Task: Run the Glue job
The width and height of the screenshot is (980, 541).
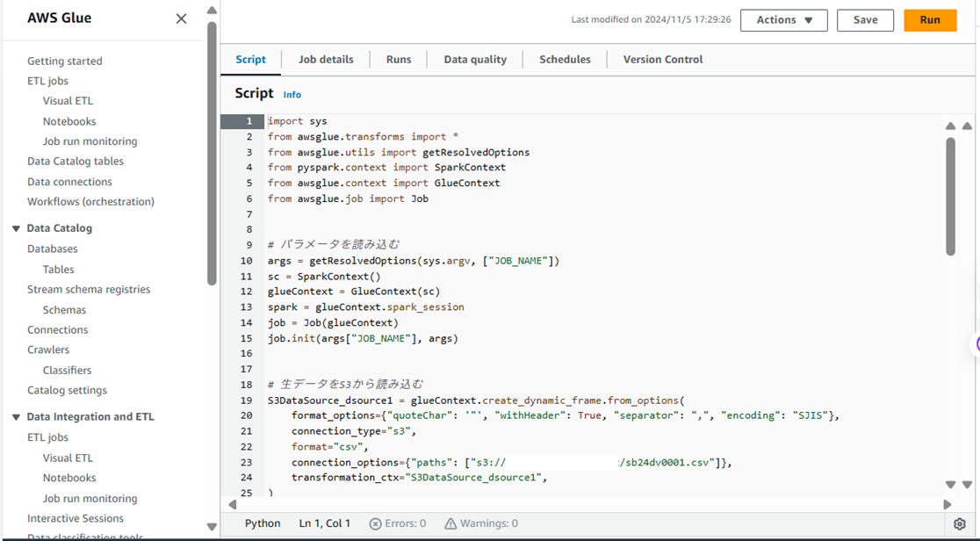Action: 930,19
